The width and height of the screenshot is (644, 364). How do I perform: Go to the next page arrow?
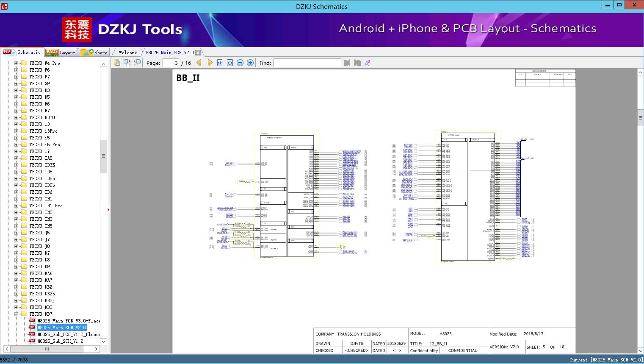[x=210, y=63]
